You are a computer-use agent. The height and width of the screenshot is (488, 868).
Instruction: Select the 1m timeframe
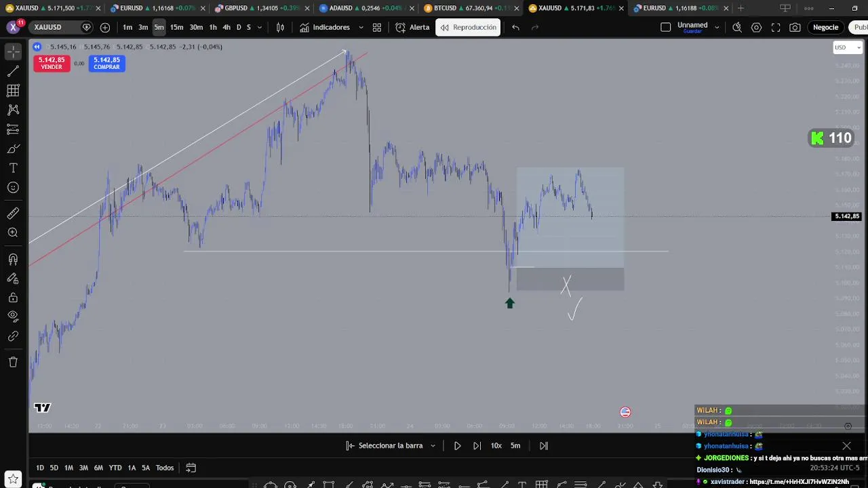(x=127, y=27)
